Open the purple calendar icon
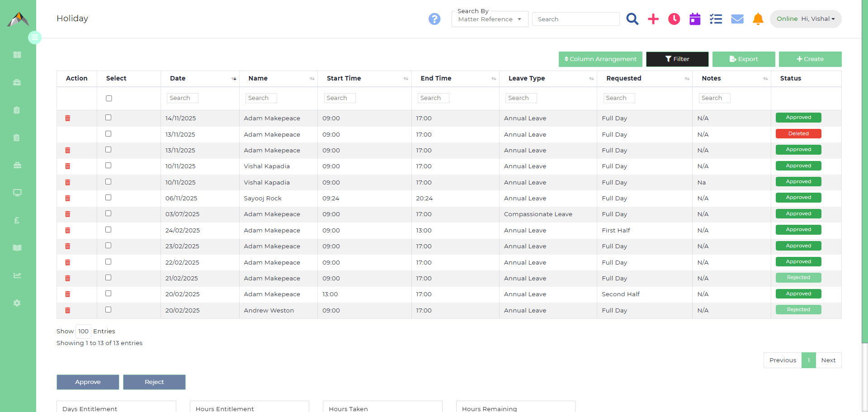The height and width of the screenshot is (412, 868). pos(695,19)
